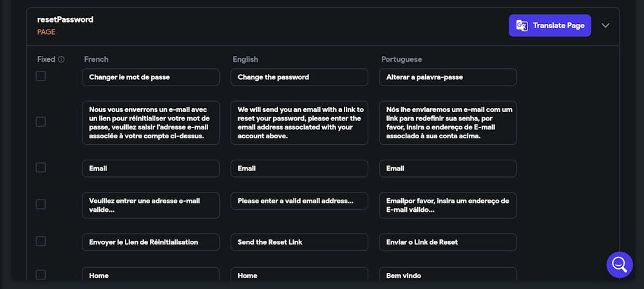Collapse the resetPassword section chevron
The image size is (644, 289).
coord(605,26)
